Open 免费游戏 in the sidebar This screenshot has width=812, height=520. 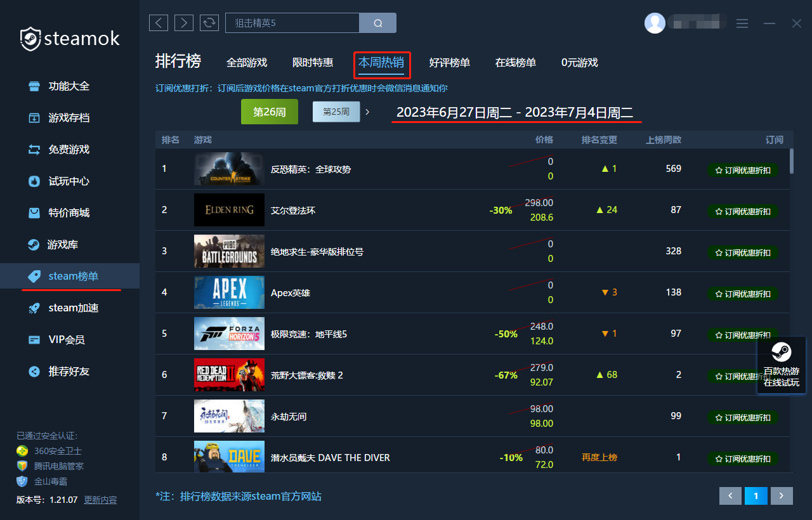pyautogui.click(x=70, y=150)
